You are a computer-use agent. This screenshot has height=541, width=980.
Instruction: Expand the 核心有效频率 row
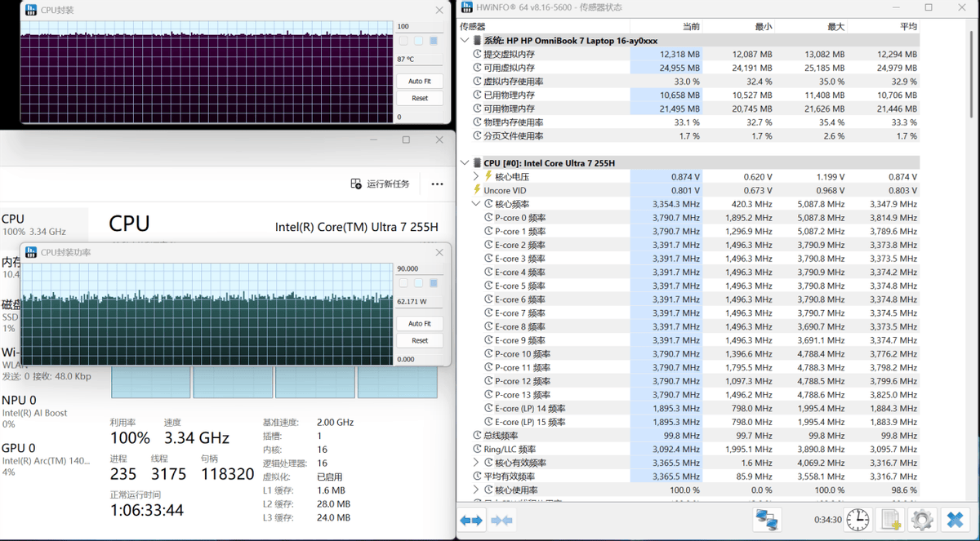tap(476, 463)
